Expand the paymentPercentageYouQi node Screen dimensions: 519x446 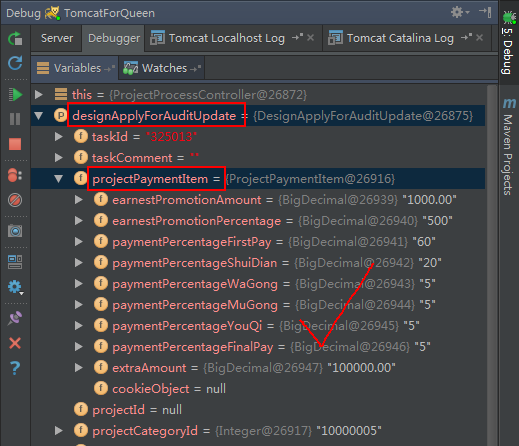79,326
